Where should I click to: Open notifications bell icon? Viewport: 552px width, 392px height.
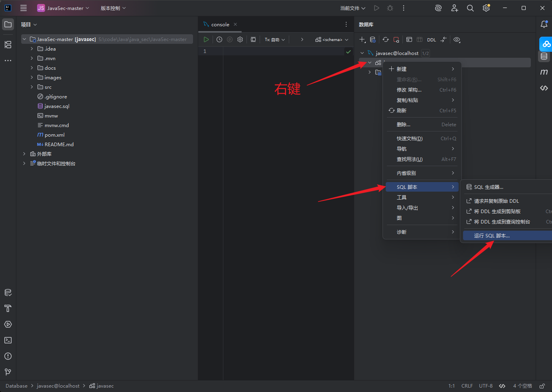[x=544, y=24]
